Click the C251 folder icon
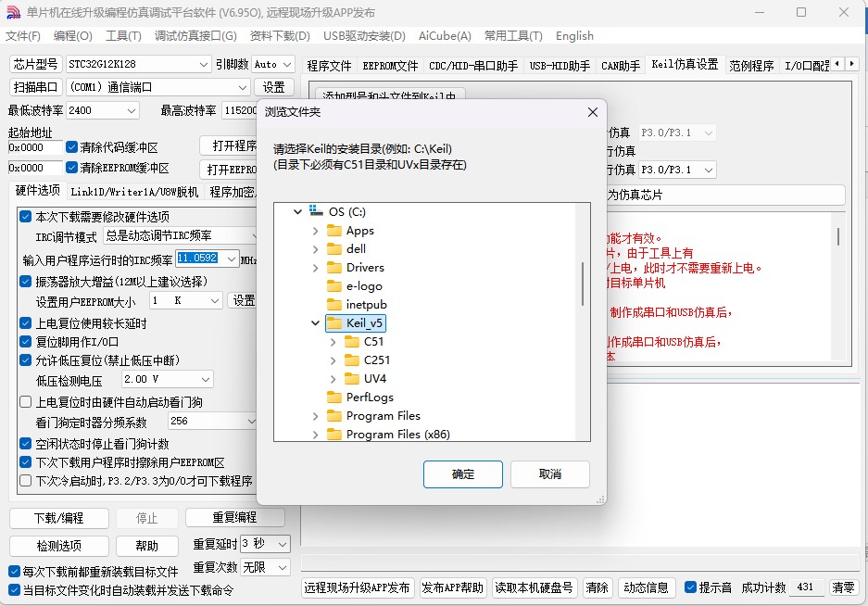Viewport: 868px width, 606px height. pyautogui.click(x=351, y=360)
